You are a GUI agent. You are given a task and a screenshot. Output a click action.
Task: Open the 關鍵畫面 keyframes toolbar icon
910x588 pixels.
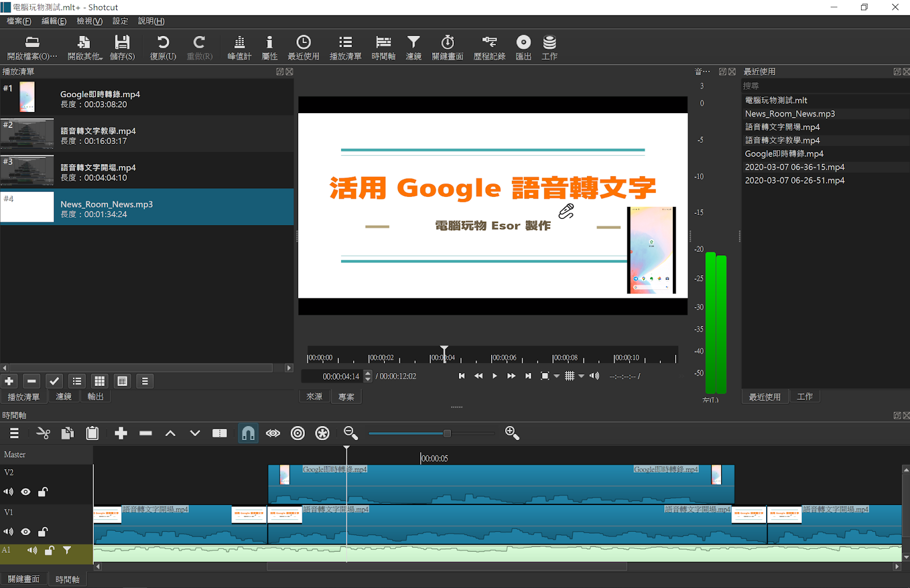[448, 48]
